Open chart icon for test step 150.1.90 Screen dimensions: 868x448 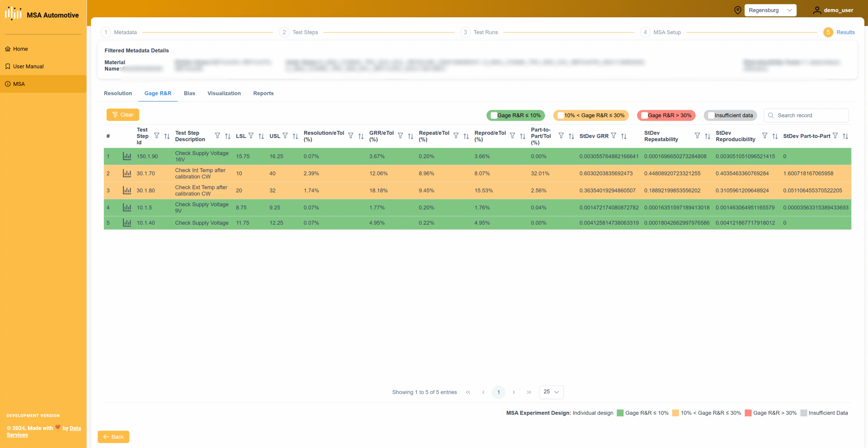point(127,156)
